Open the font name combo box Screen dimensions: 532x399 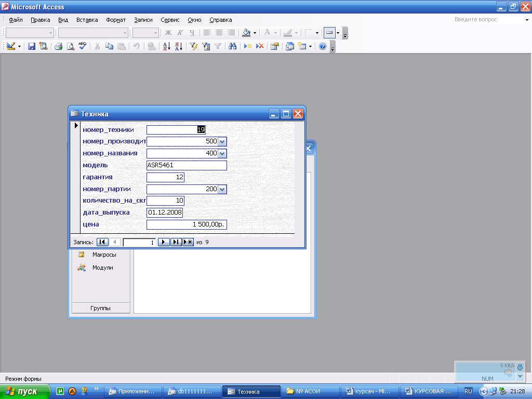pos(93,33)
